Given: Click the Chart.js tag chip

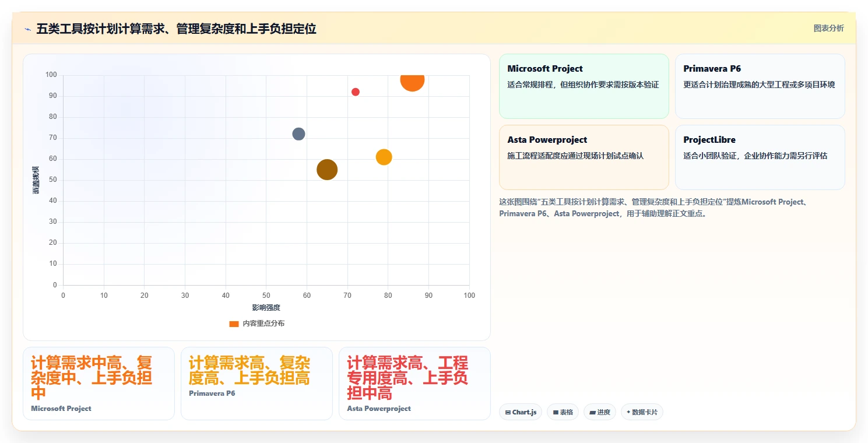Looking at the screenshot, I should coord(521,412).
